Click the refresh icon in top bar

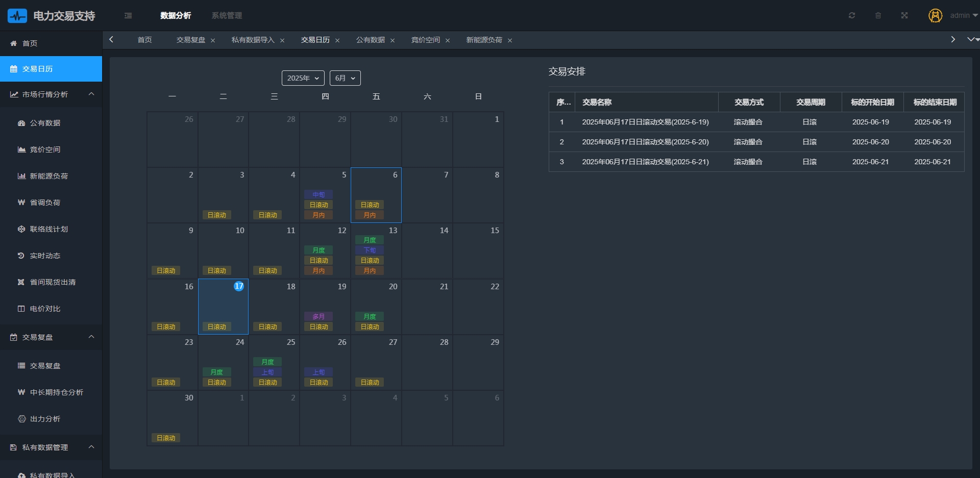[x=852, y=15]
